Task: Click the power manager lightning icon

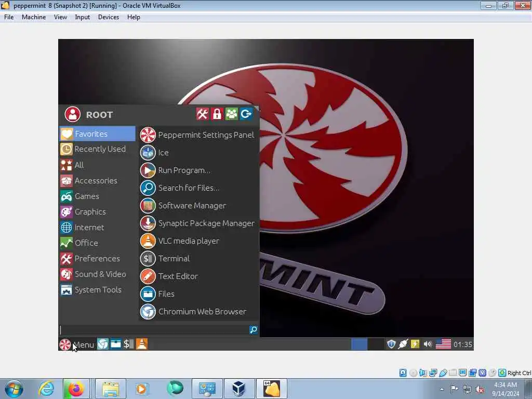Action: (x=415, y=344)
